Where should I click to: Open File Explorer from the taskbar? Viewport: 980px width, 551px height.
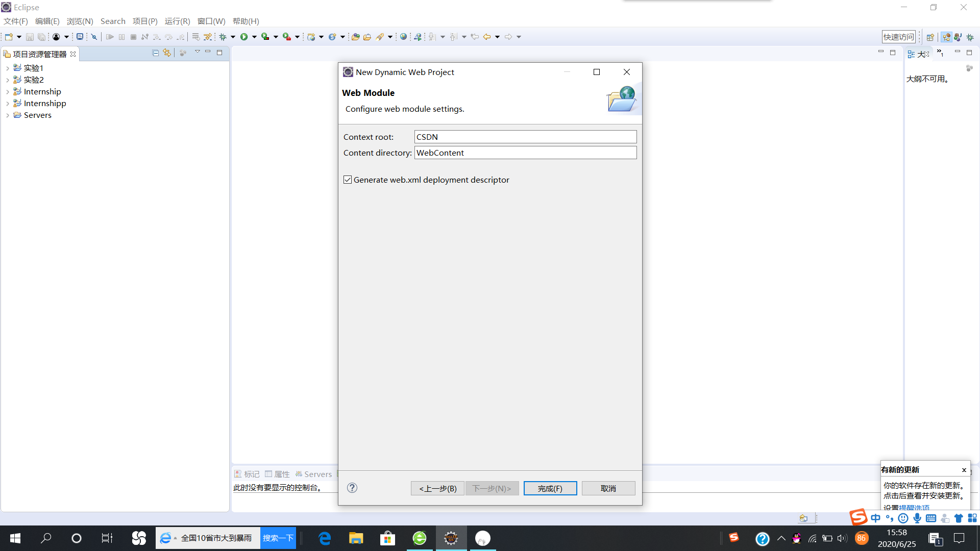(x=356, y=538)
